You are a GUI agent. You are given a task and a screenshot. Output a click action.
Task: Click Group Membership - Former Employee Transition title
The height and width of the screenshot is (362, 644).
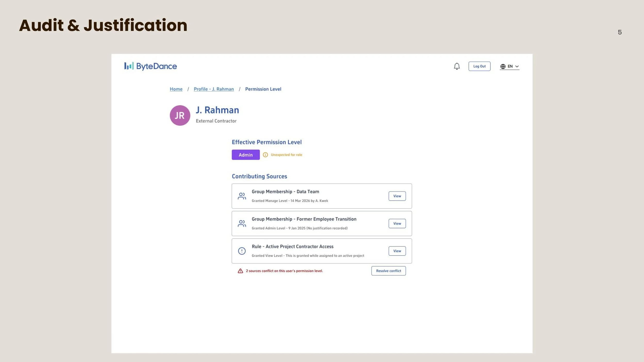(x=304, y=219)
